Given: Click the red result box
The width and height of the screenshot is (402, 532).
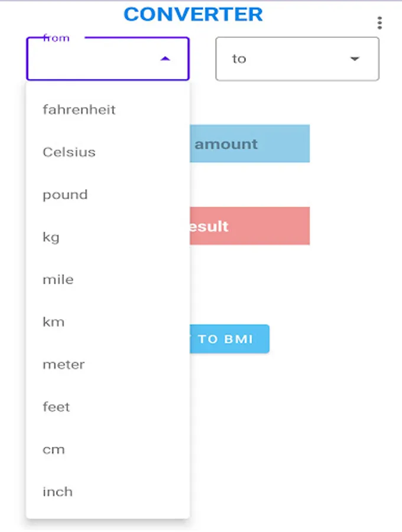Looking at the screenshot, I should point(249,226).
